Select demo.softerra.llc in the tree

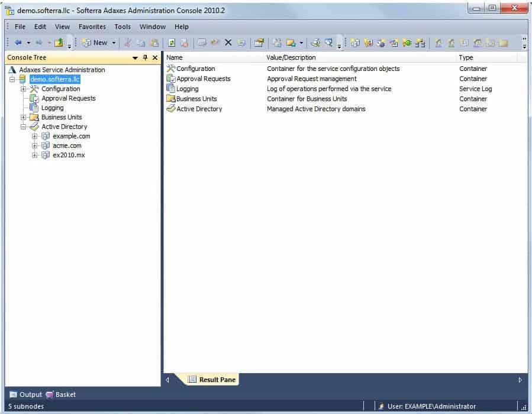click(x=55, y=79)
